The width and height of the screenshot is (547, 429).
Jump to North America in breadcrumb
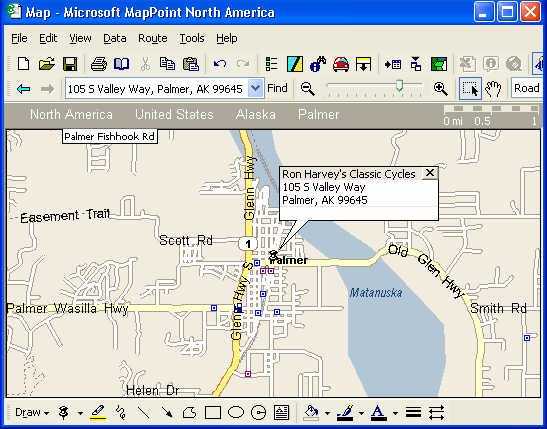tap(71, 114)
